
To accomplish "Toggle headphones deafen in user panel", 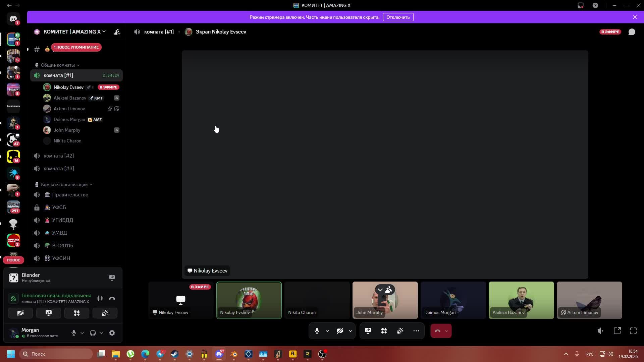I will [93, 333].
